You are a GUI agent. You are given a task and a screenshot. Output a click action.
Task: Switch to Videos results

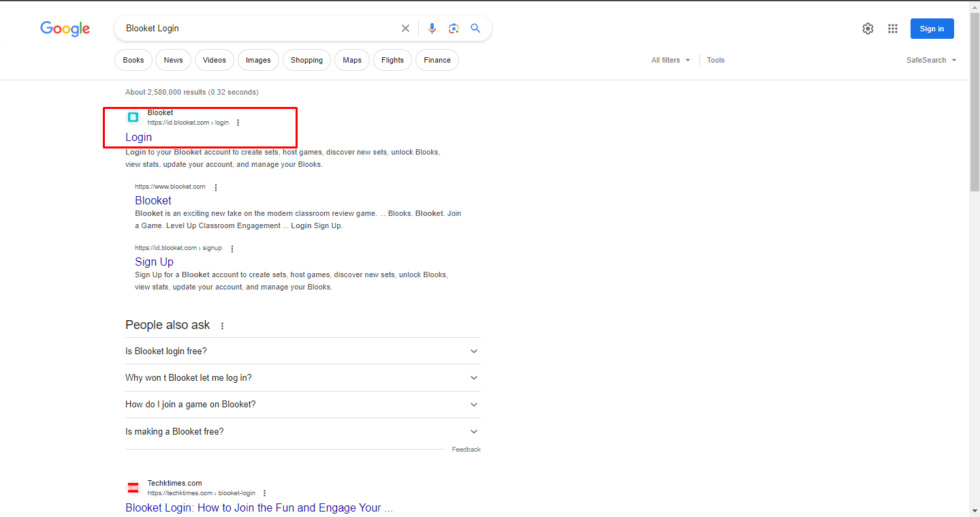[x=215, y=60]
